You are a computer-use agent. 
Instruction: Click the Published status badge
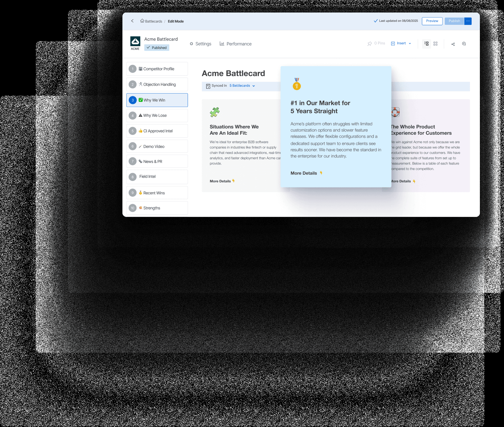tap(157, 48)
